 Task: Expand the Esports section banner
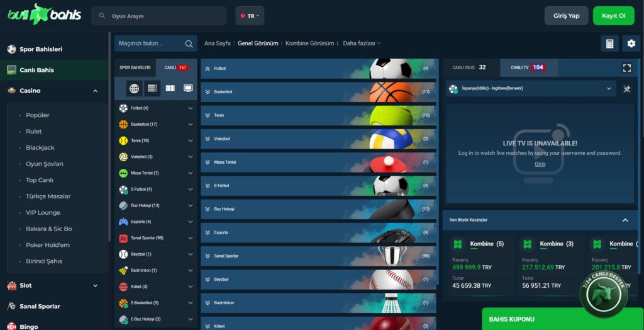pyautogui.click(x=318, y=232)
